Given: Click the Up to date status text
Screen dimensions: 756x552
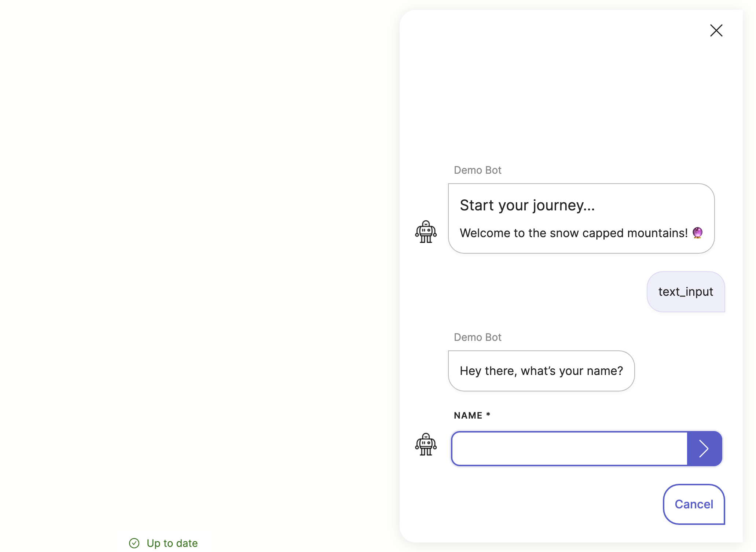Looking at the screenshot, I should tap(172, 543).
